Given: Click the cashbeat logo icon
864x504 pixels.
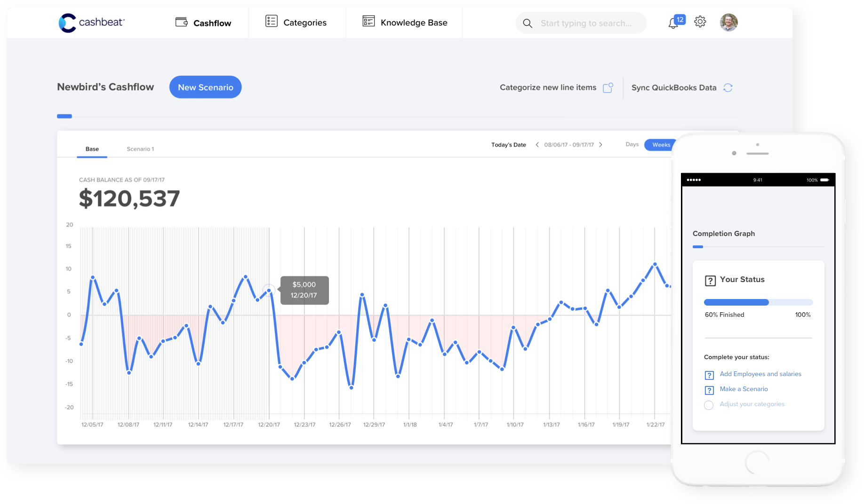Looking at the screenshot, I should point(67,23).
